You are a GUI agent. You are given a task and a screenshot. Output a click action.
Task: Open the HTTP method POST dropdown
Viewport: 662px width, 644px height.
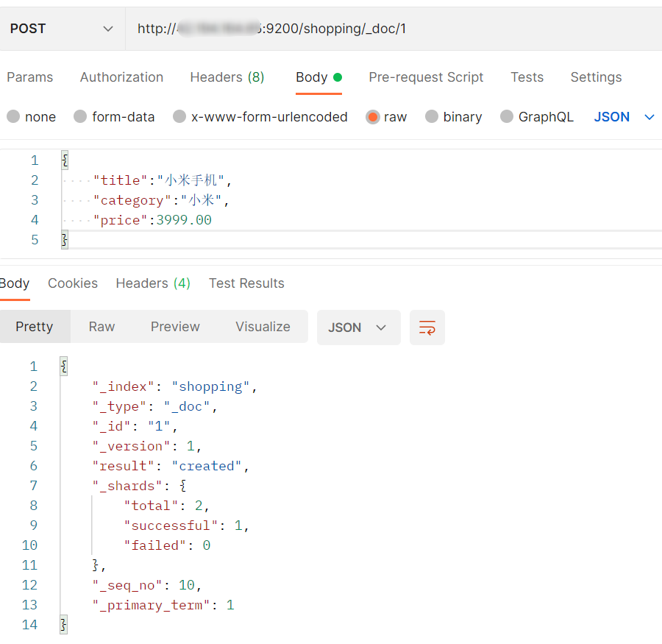(x=62, y=29)
